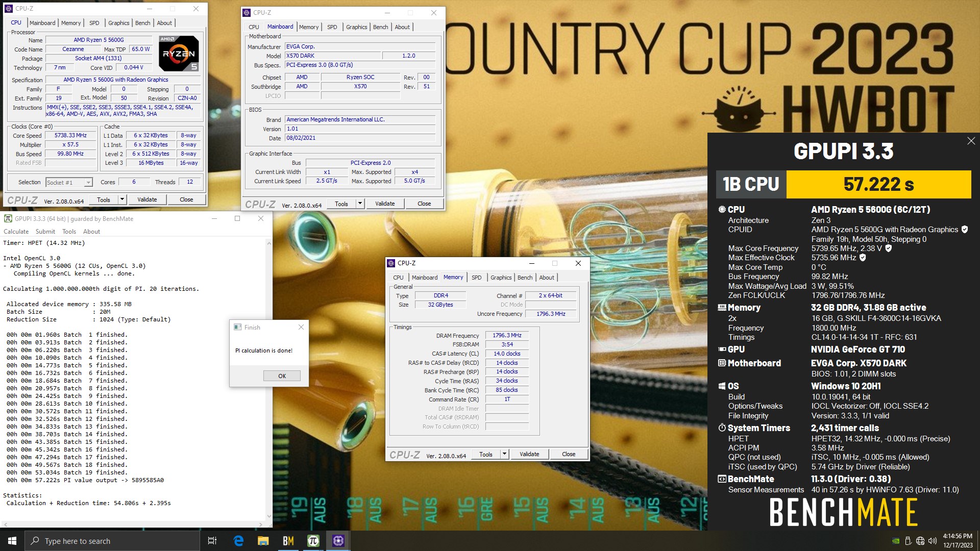980x551 pixels.
Task: Click the 'PI calculation is done!' message
Action: pos(264,350)
